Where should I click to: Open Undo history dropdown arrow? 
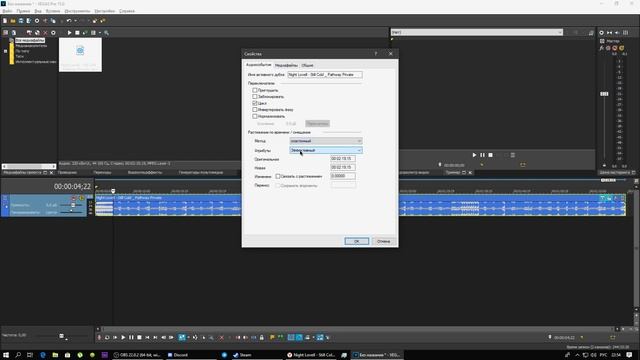(x=75, y=21)
